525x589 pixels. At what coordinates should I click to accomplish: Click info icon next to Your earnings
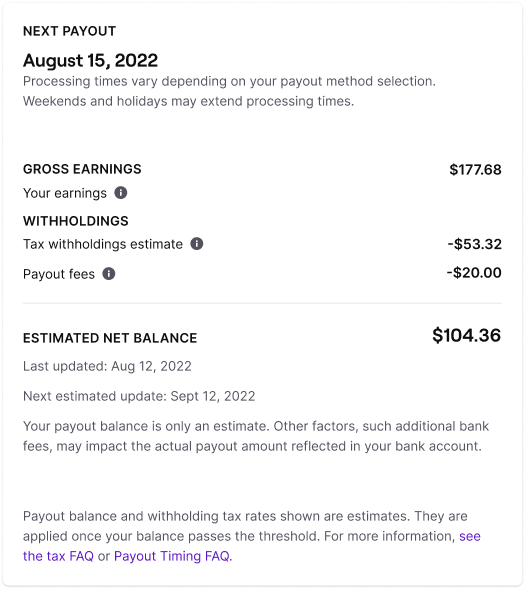(x=121, y=193)
